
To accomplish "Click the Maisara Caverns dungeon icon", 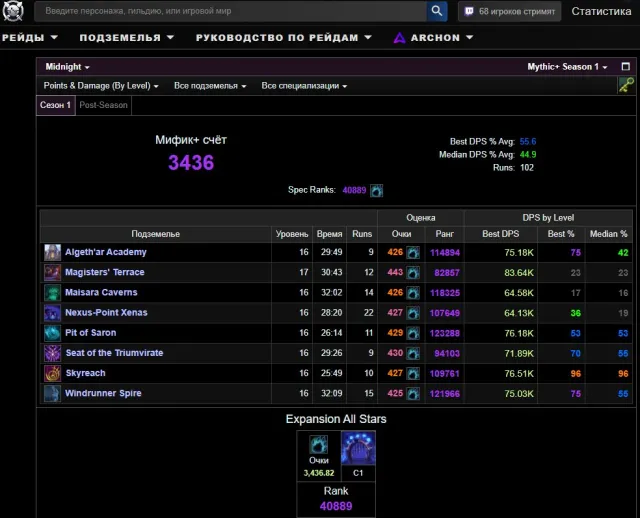I will 52,293.
